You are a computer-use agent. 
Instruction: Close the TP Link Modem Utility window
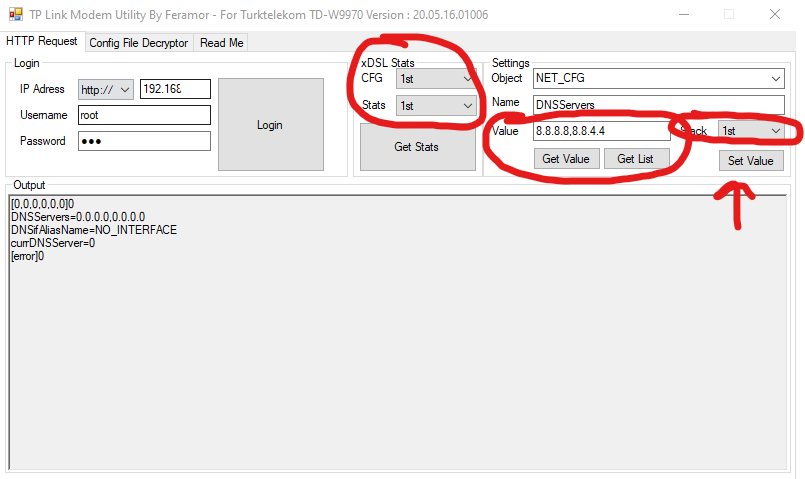[x=775, y=14]
